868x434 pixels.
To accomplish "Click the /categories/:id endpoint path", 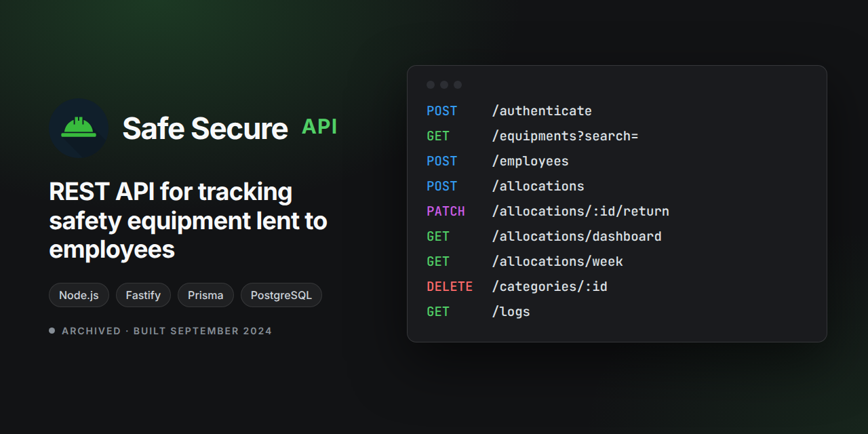I will pos(549,286).
